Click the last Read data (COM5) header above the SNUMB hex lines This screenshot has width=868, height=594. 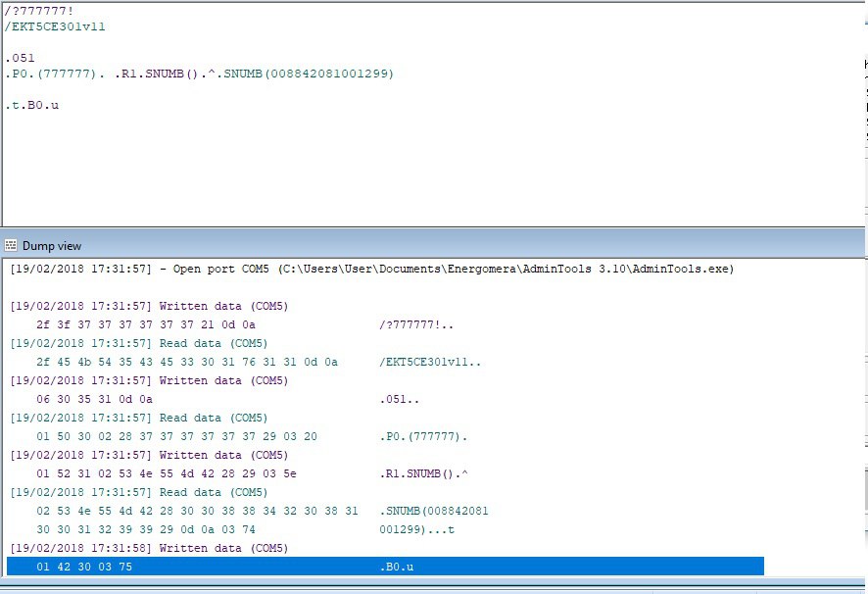coord(139,492)
